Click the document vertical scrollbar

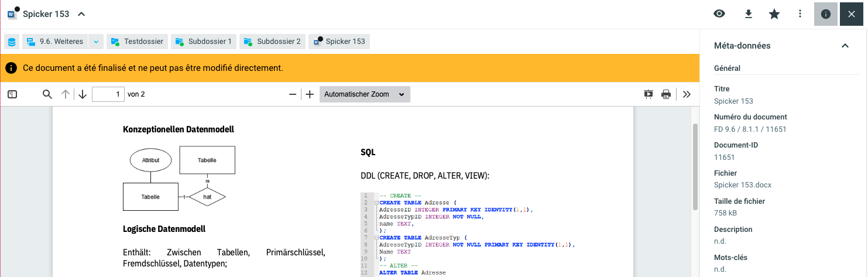(x=695, y=167)
